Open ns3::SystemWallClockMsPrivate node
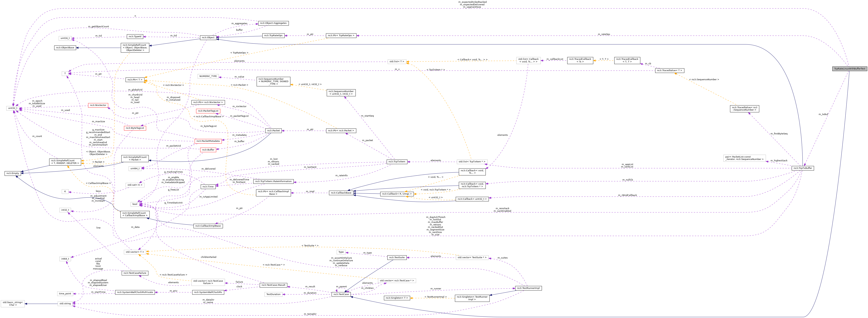Screen dimensions: 868x318 tap(135, 292)
